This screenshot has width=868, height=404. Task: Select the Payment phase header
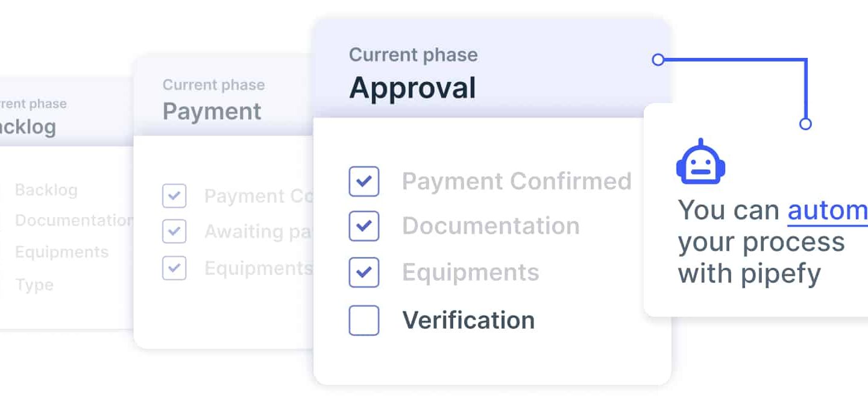[x=224, y=96]
